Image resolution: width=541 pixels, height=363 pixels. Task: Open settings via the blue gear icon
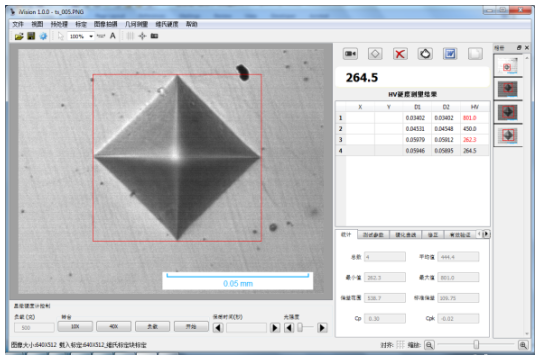(x=43, y=36)
